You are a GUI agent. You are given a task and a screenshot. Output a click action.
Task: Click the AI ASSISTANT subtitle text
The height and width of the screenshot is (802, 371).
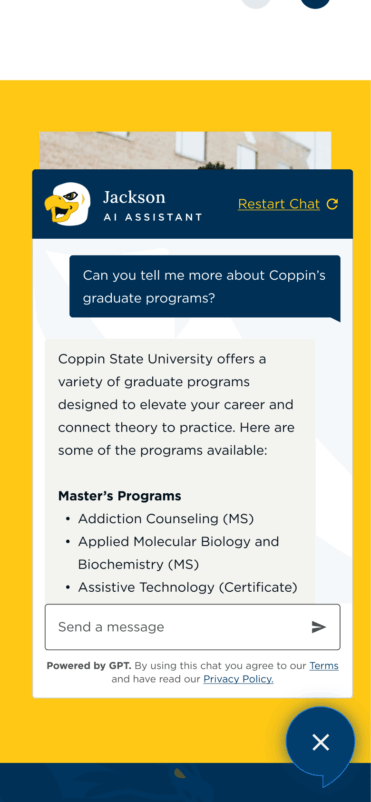tap(152, 217)
